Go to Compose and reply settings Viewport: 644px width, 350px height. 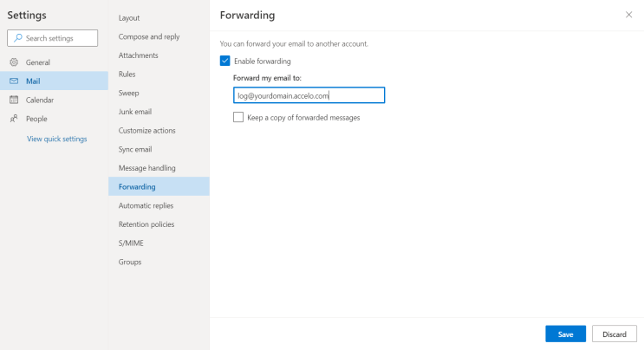click(x=149, y=36)
